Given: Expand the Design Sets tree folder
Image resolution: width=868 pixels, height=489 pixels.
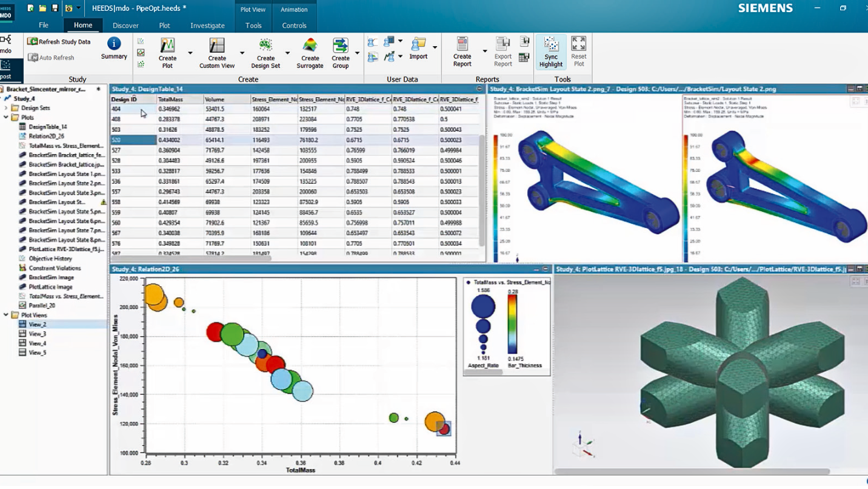Looking at the screenshot, I should coord(7,108).
